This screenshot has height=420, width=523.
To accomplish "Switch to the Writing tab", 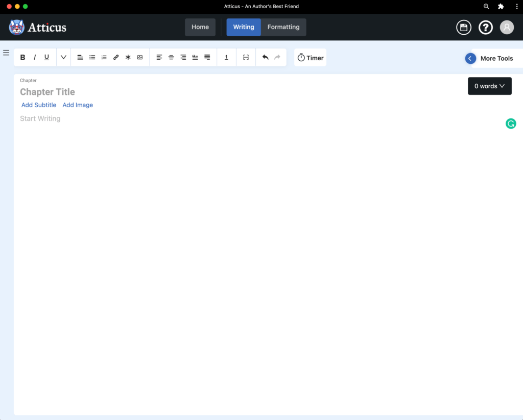I will coord(244,27).
